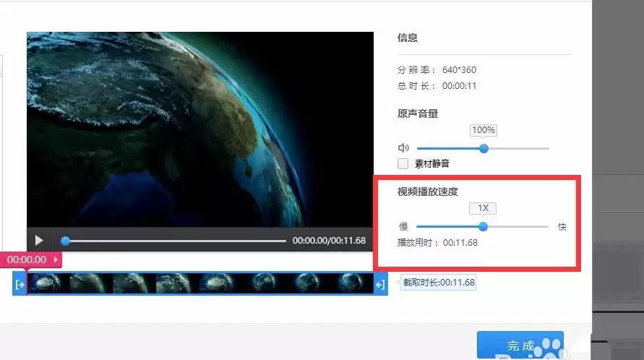Click the video playback speed slider handle
644x360 pixels.
483,226
